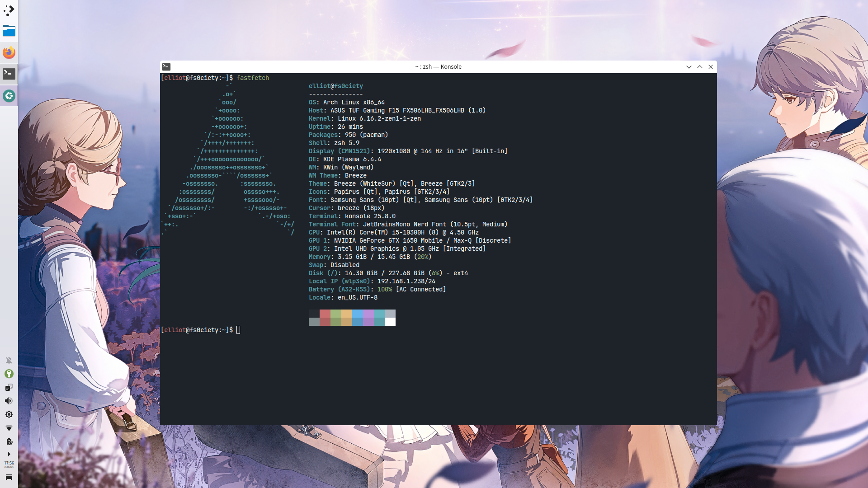Click the white color block in the palette
Image resolution: width=868 pixels, height=488 pixels.
390,322
